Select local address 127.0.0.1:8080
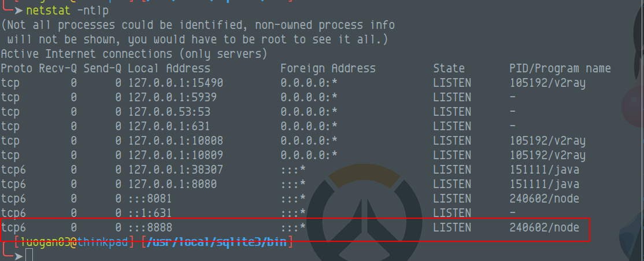 [172, 184]
